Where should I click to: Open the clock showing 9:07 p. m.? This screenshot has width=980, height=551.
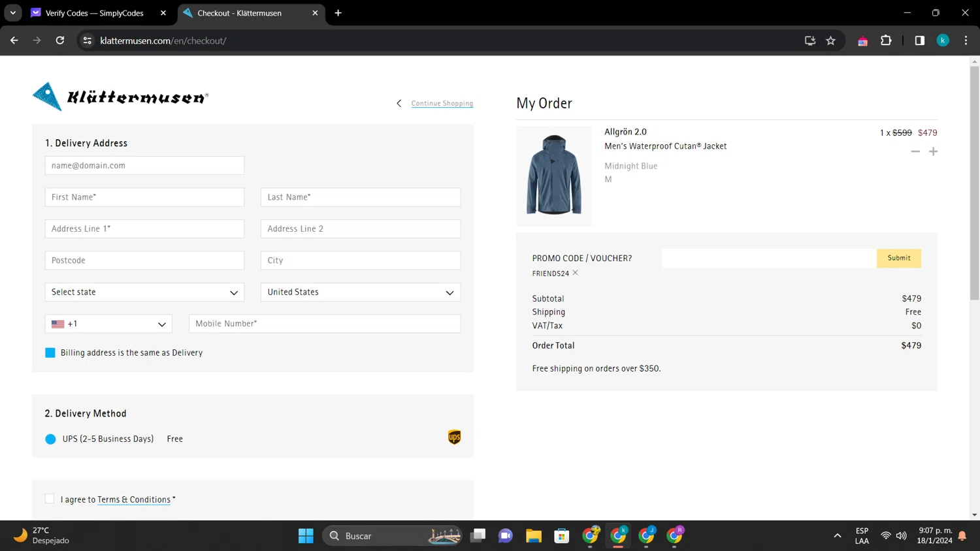[935, 536]
